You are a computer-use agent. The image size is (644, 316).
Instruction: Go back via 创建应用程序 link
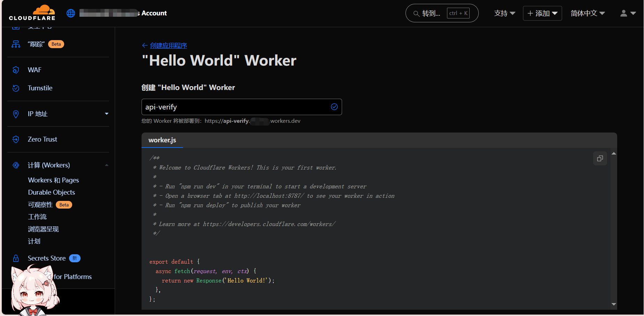pyautogui.click(x=168, y=46)
